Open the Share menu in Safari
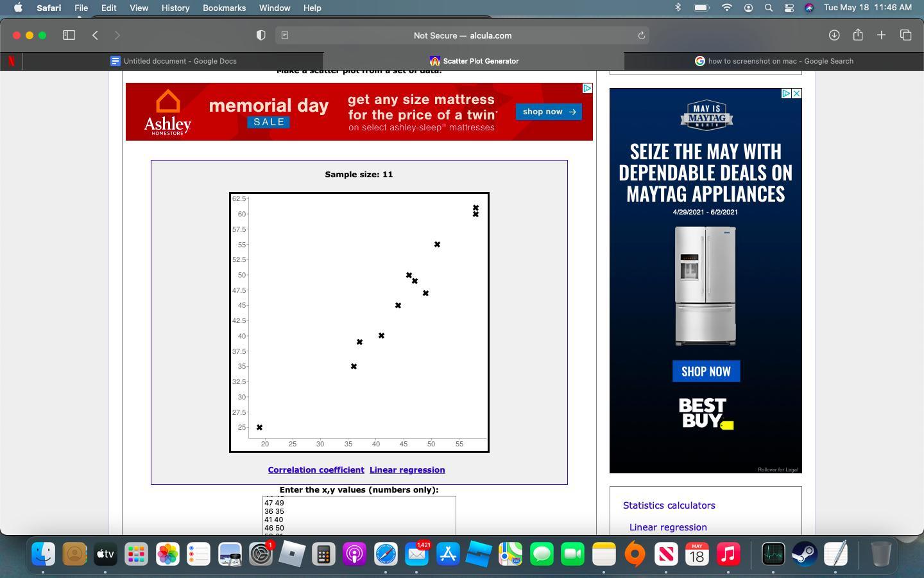Viewport: 924px width, 578px height. point(858,35)
